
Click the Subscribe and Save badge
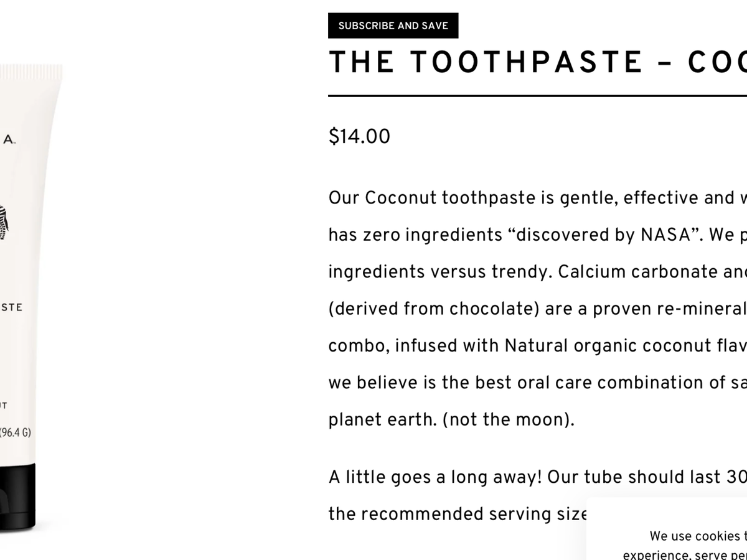(x=393, y=26)
